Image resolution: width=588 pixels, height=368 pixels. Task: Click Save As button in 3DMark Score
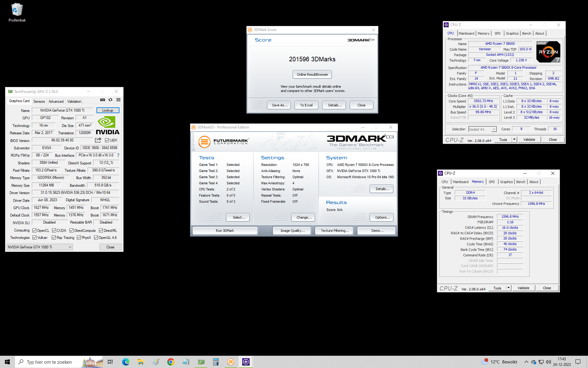point(279,105)
